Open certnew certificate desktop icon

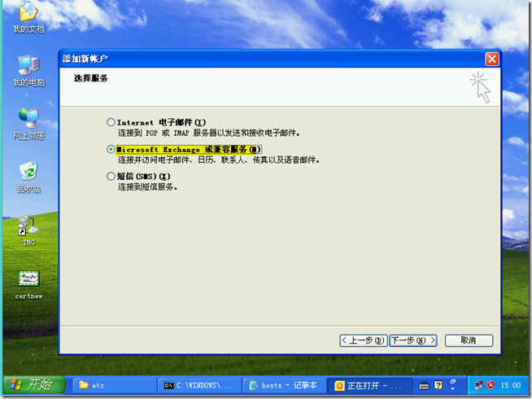point(28,285)
